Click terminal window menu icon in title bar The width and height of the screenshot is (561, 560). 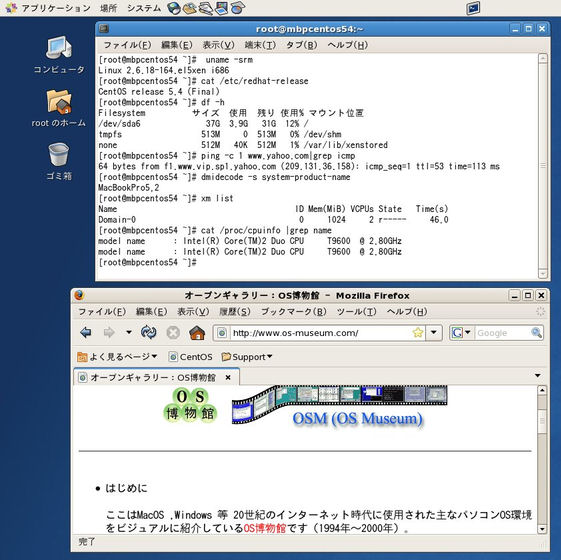pos(104,29)
